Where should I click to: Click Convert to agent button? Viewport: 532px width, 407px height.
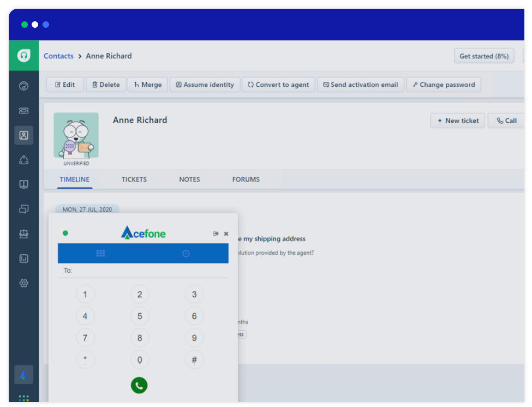[278, 85]
